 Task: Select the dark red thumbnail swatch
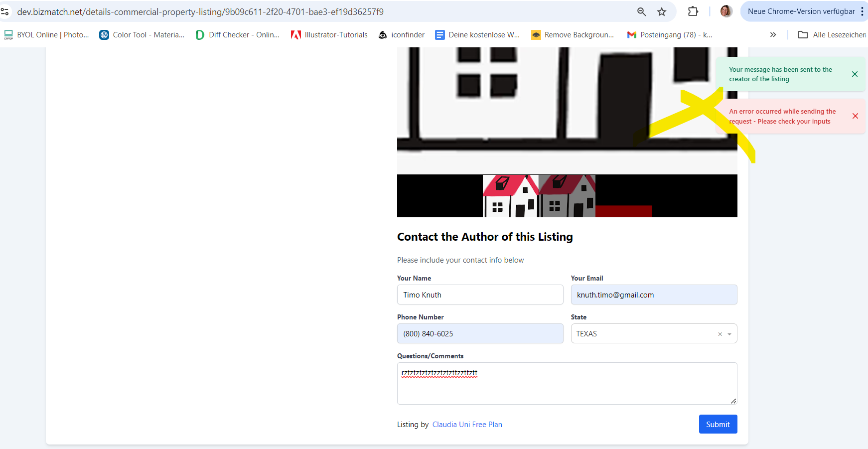coord(623,211)
